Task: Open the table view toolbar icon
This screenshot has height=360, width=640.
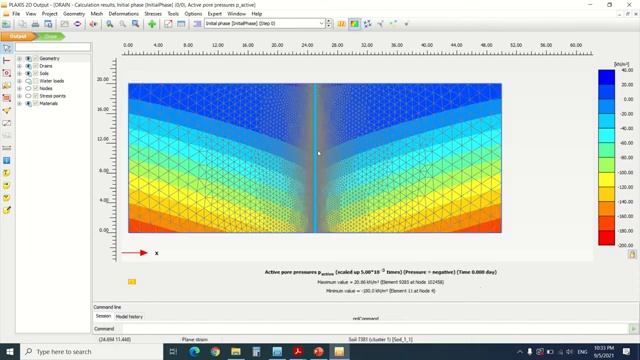Action: coord(181,24)
